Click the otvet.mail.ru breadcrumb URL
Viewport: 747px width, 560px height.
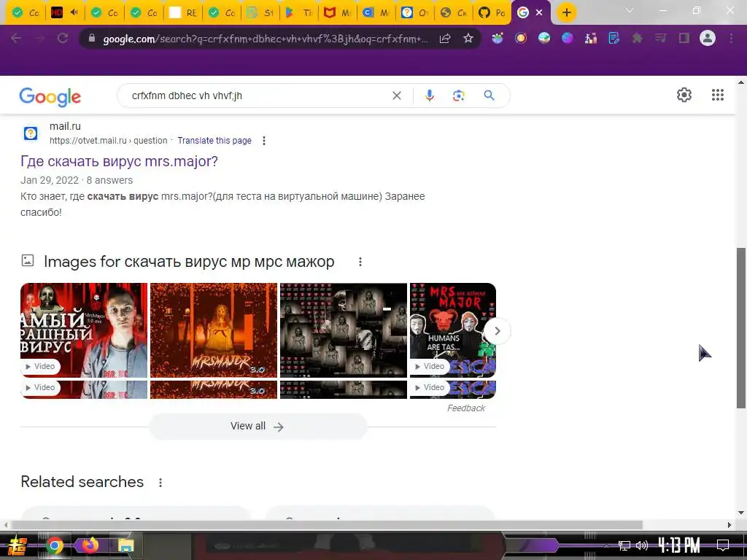tap(109, 141)
